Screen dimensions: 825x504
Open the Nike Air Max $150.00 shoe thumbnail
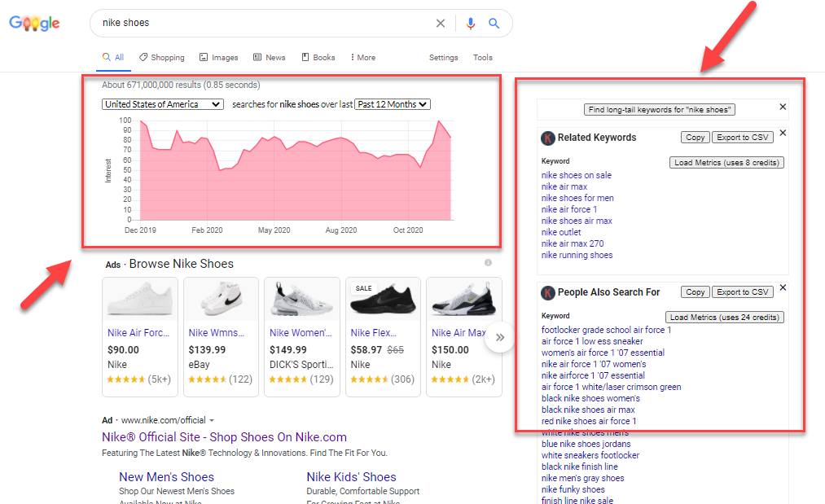tap(464, 299)
